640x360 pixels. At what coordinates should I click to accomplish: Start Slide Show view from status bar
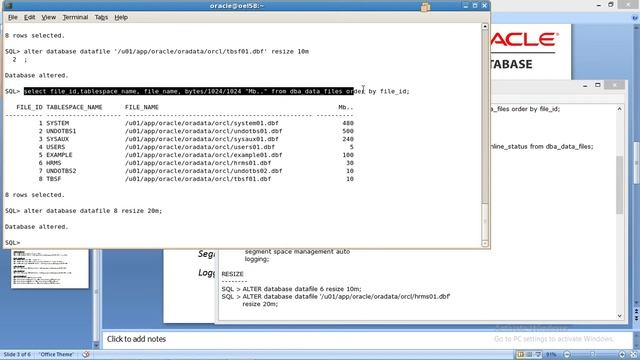[538, 355]
